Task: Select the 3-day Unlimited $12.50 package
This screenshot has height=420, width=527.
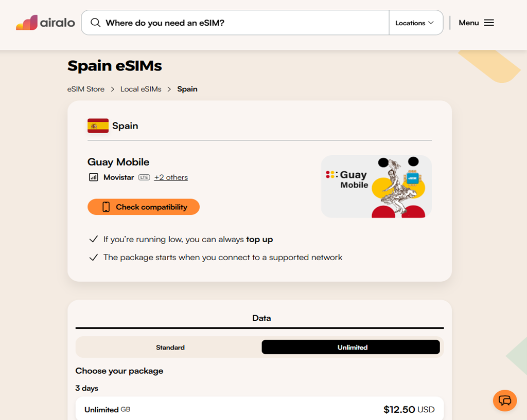Action: pos(259,409)
